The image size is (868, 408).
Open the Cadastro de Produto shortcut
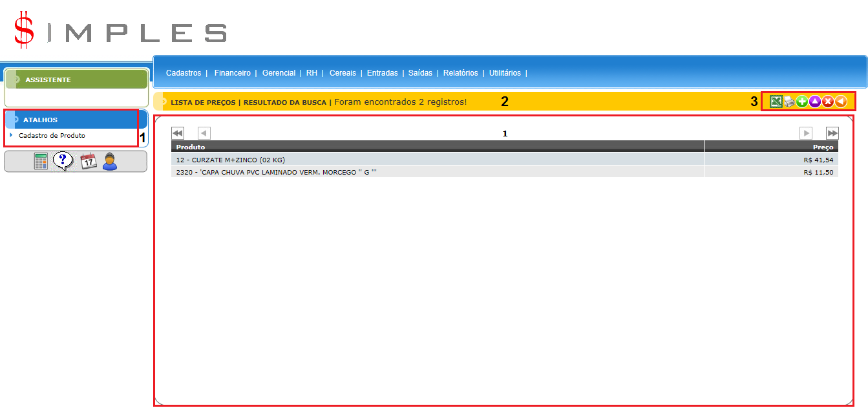point(52,136)
